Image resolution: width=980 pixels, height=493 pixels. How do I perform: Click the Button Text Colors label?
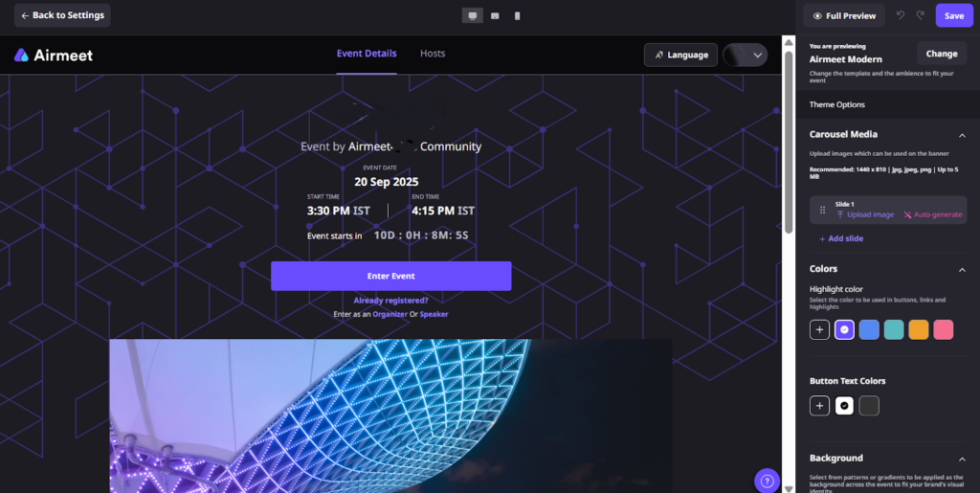tap(847, 381)
